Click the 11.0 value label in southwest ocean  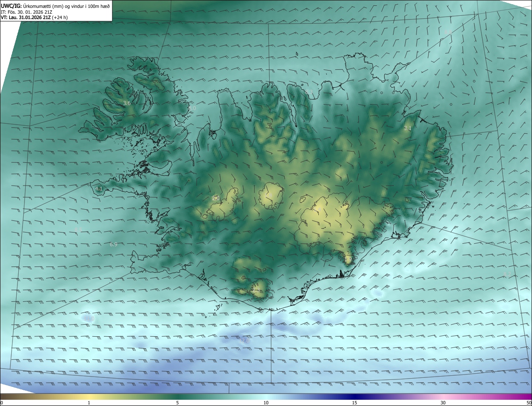[90, 319]
